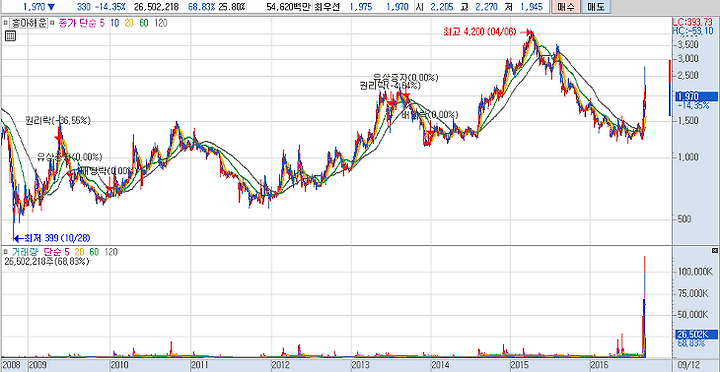The image size is (720, 372).
Task: Select the volume 60-day average legend
Action: [94, 252]
